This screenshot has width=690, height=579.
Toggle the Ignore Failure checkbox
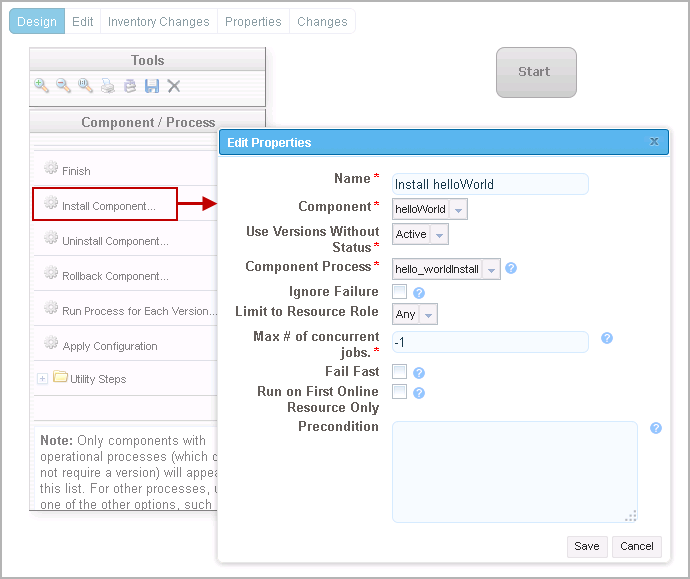coord(400,292)
